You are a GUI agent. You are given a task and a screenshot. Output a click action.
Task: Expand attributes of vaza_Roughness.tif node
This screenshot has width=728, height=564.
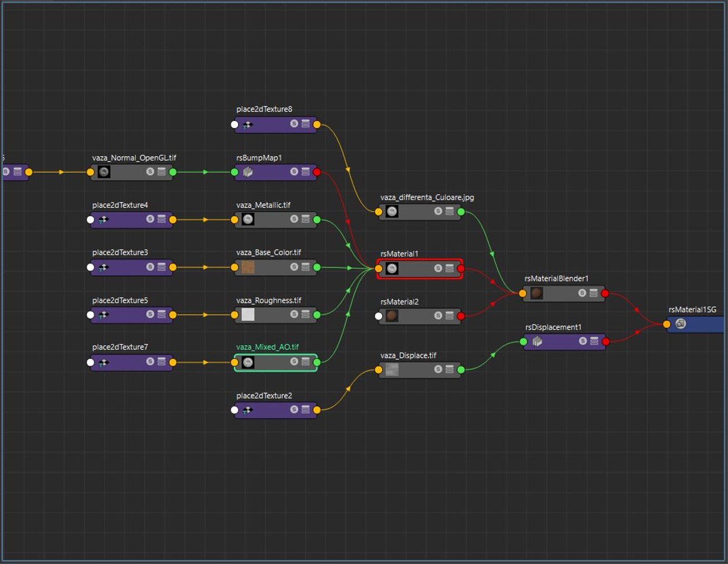pos(306,314)
